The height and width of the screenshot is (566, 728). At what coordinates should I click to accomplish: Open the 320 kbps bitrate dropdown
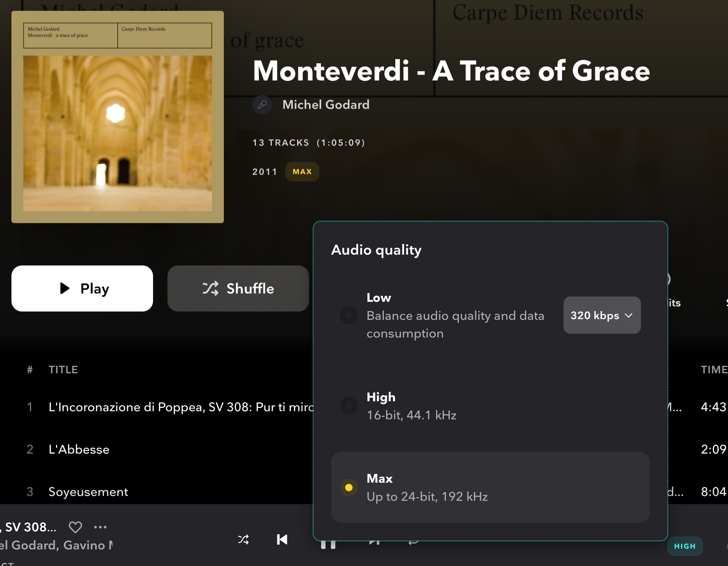pyautogui.click(x=602, y=315)
